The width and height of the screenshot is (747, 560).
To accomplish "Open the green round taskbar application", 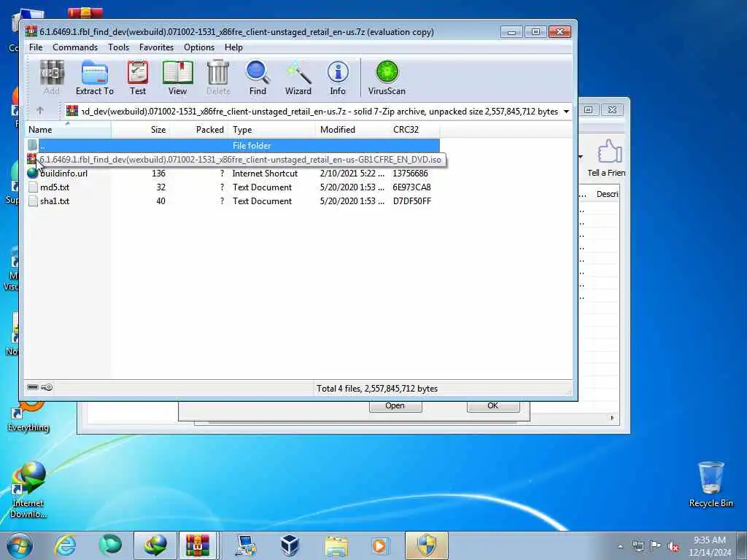I will click(110, 545).
